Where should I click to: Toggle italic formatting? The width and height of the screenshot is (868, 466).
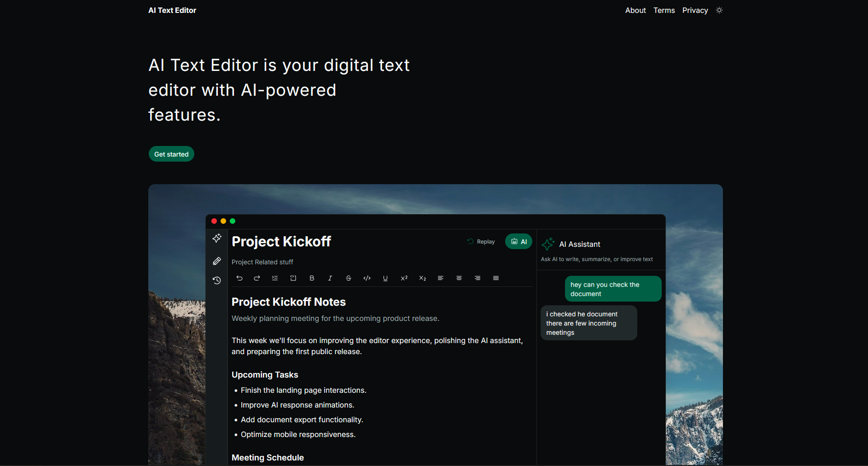point(330,278)
